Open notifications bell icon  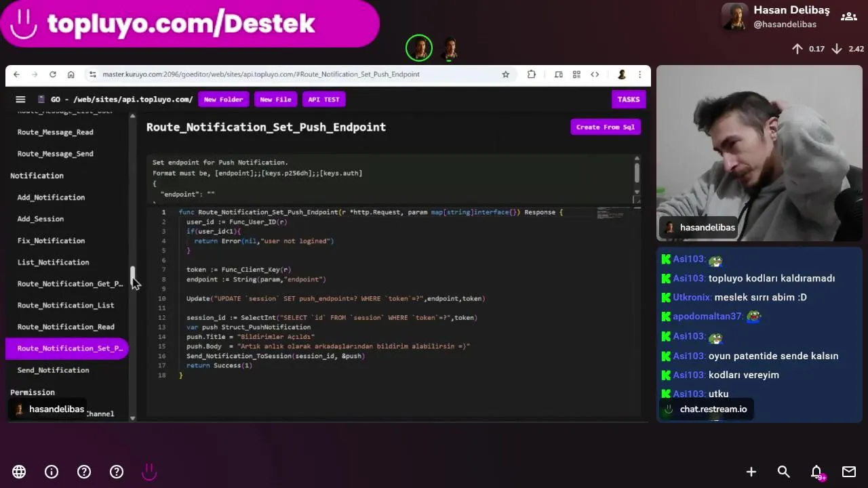816,472
